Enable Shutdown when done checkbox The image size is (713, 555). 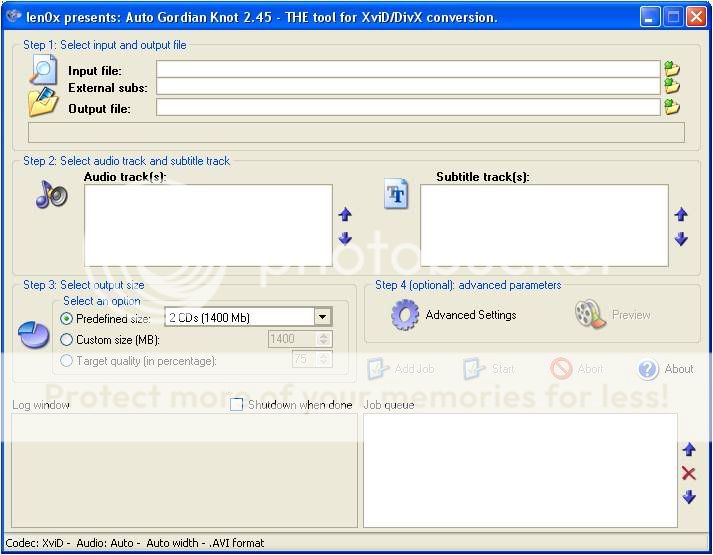(x=237, y=405)
